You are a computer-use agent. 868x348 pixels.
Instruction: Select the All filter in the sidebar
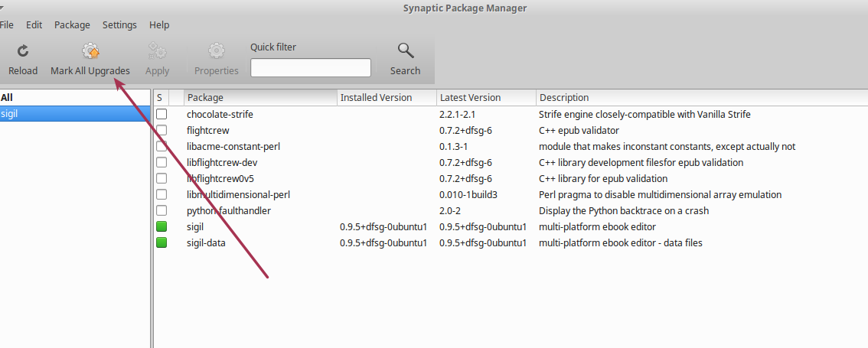(x=7, y=98)
